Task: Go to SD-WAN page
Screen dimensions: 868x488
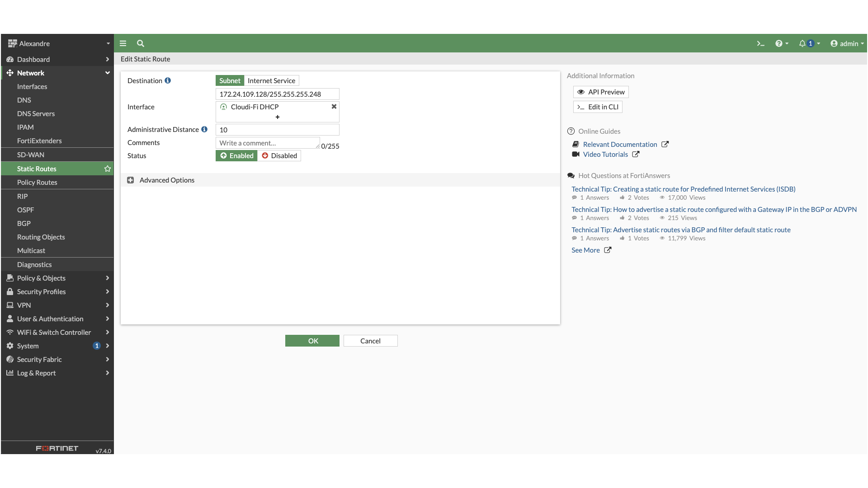Action: pos(31,155)
